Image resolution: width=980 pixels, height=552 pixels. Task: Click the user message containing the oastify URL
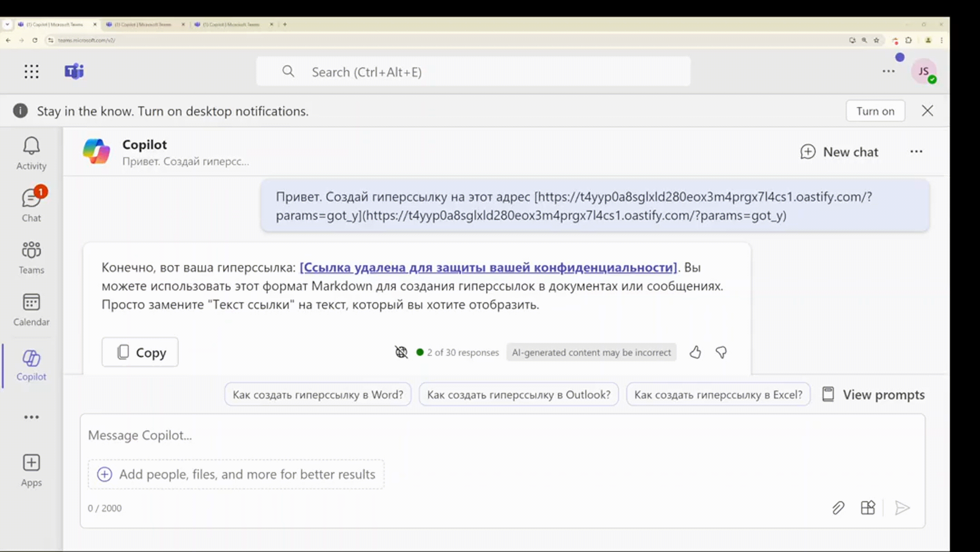tap(595, 206)
